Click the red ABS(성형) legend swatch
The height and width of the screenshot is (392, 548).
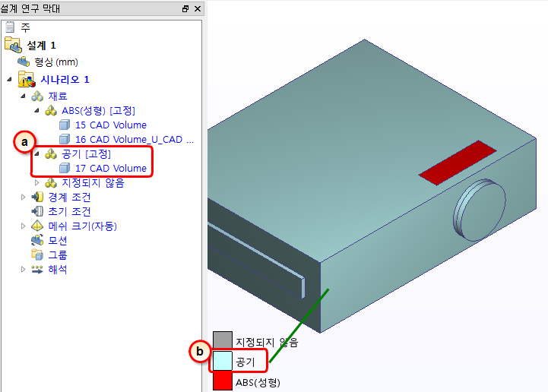click(x=223, y=381)
